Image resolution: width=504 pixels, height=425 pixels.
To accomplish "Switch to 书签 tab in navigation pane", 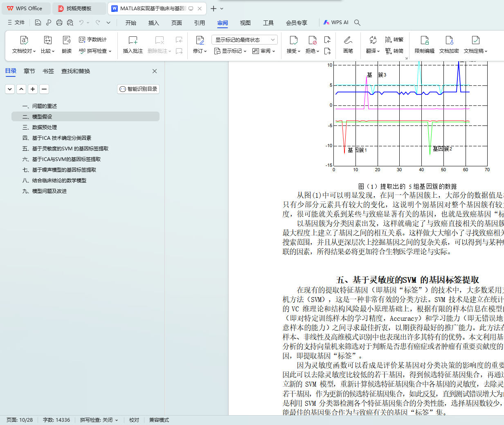I will tap(48, 71).
